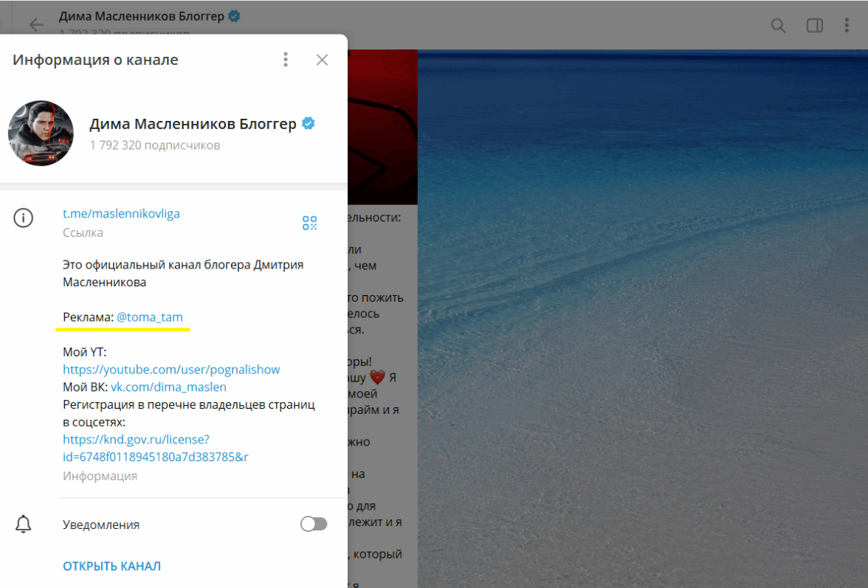Show the channel QR code
Screen dimensions: 868x588
pyautogui.click(x=309, y=223)
